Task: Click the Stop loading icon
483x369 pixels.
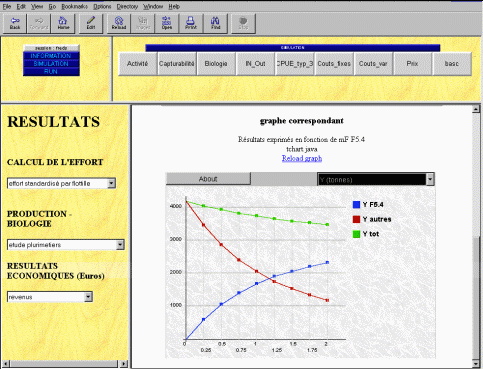Action: (x=243, y=23)
